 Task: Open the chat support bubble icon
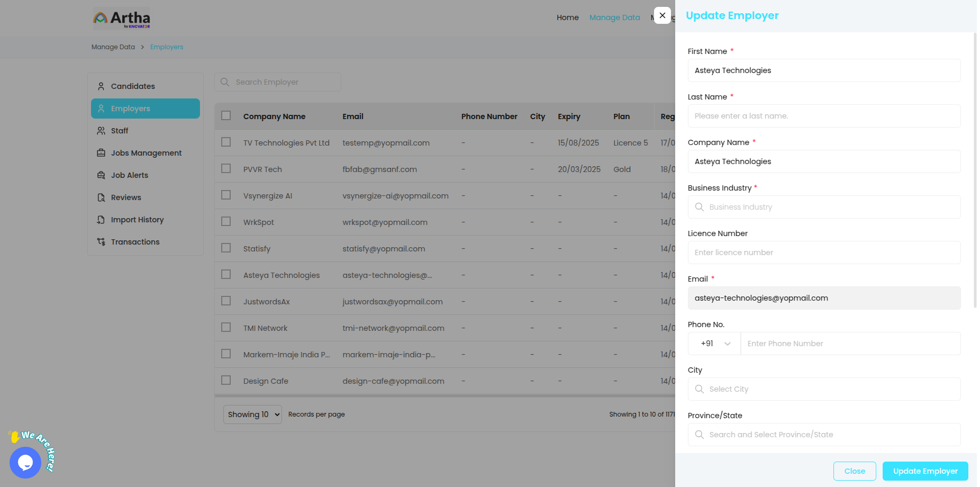click(25, 463)
